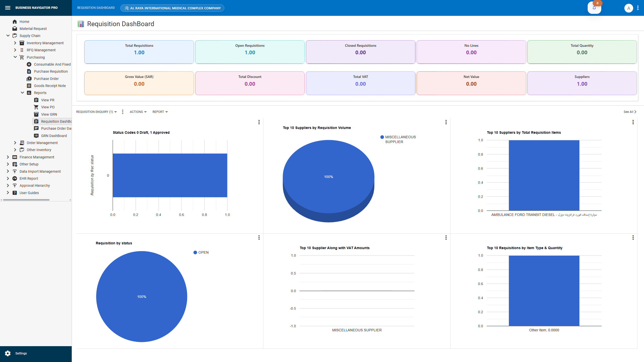Click the See All link
Screen dimensions: 644x362
click(629, 112)
